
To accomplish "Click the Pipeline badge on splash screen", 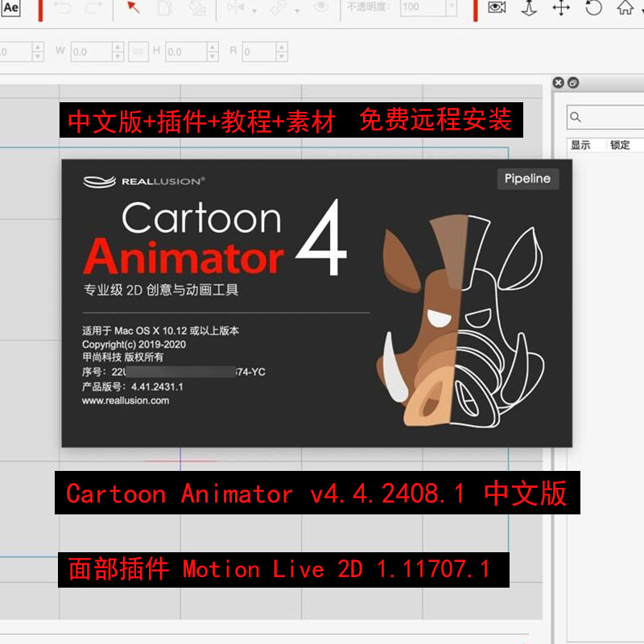I will click(527, 179).
